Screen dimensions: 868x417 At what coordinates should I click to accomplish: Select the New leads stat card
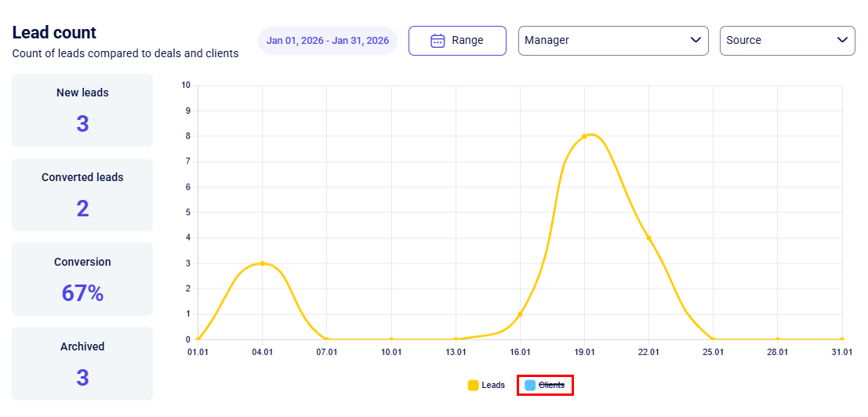coord(82,110)
